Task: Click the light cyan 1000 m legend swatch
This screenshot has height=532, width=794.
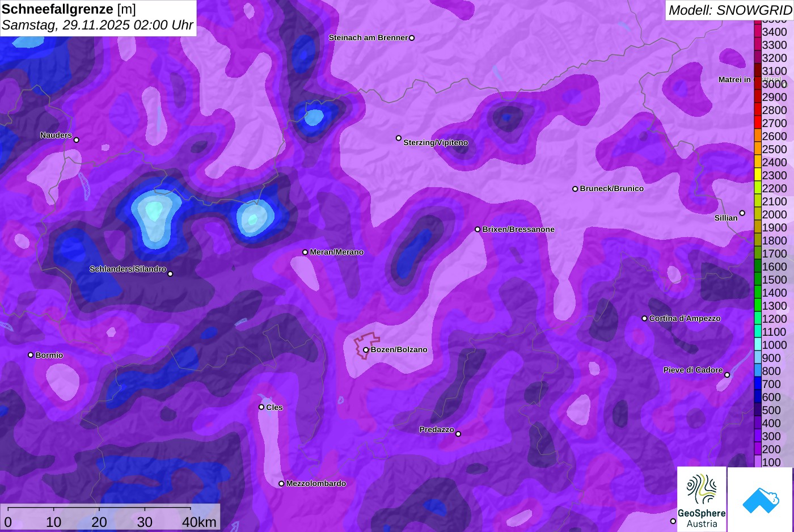Action: pyautogui.click(x=758, y=345)
